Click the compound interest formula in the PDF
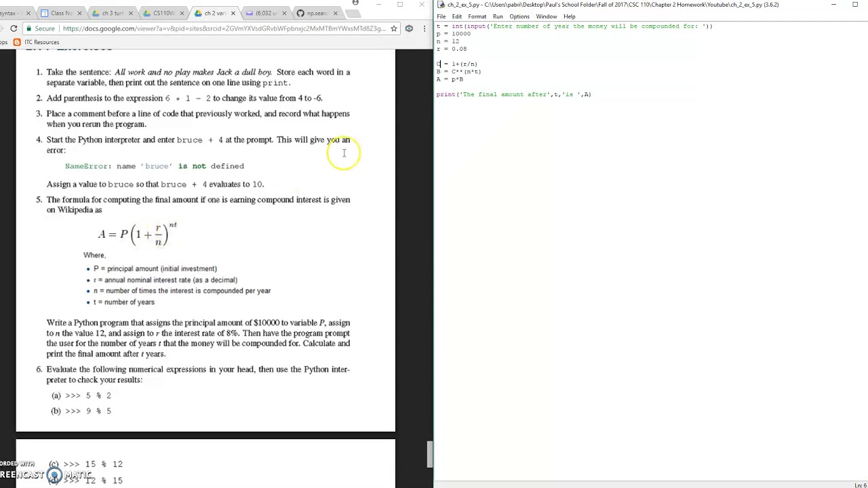Image resolution: width=868 pixels, height=488 pixels. click(x=138, y=234)
